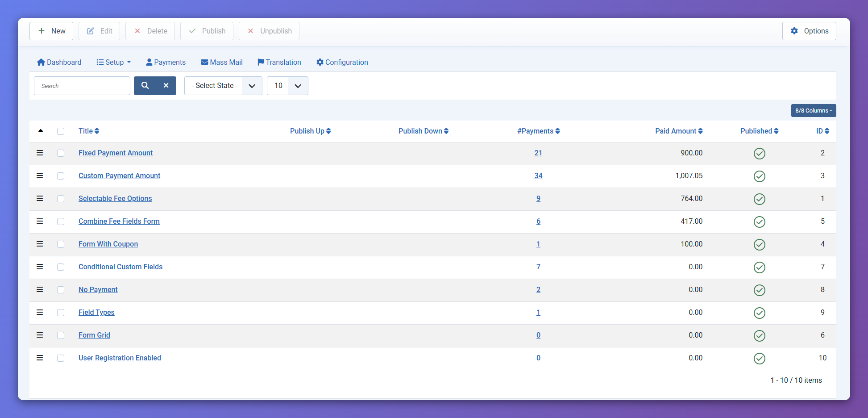Click the magnifying glass search icon
The width and height of the screenshot is (868, 418).
pyautogui.click(x=145, y=86)
